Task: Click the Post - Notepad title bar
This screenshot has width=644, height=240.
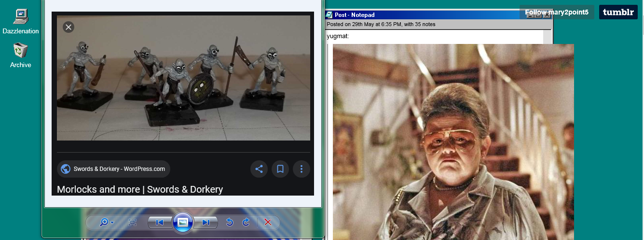Action: 438,15
